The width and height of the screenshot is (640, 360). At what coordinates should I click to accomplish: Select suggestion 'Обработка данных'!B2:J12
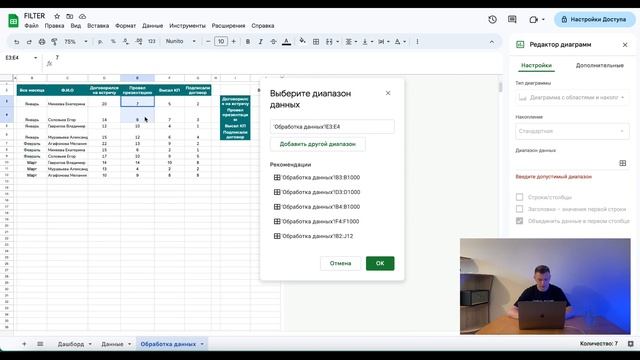(x=313, y=236)
